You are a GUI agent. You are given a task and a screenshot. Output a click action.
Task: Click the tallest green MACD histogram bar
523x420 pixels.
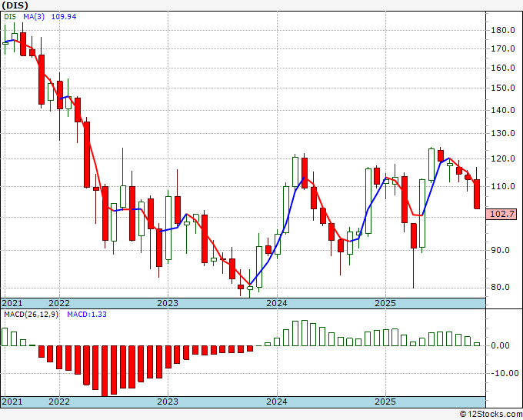(x=305, y=333)
